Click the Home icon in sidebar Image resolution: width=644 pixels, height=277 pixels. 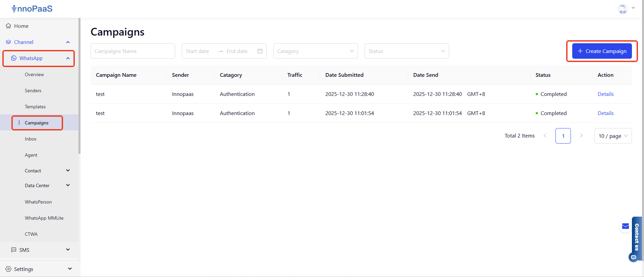[x=8, y=26]
